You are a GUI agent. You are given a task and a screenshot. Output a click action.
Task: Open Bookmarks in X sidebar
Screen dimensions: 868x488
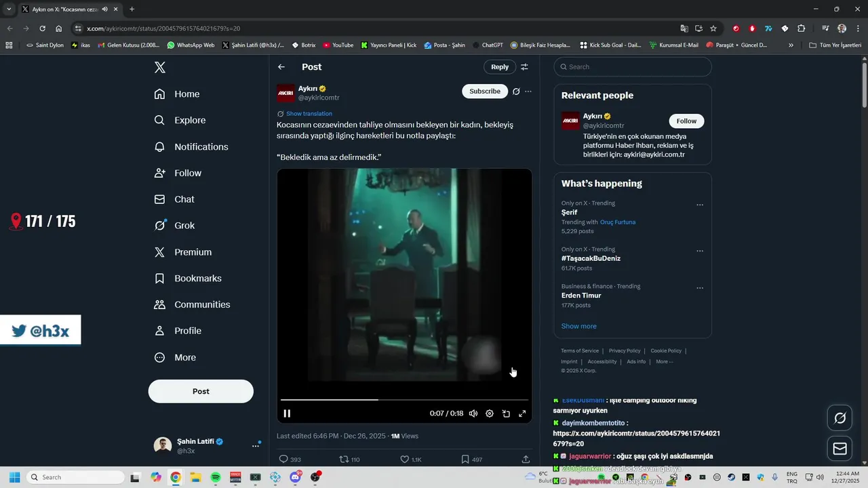pos(188,279)
